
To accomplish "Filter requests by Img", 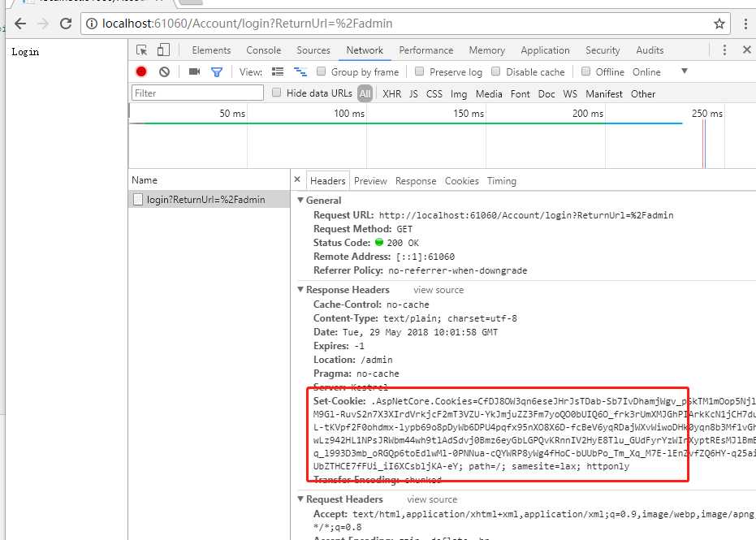I will pyautogui.click(x=459, y=93).
